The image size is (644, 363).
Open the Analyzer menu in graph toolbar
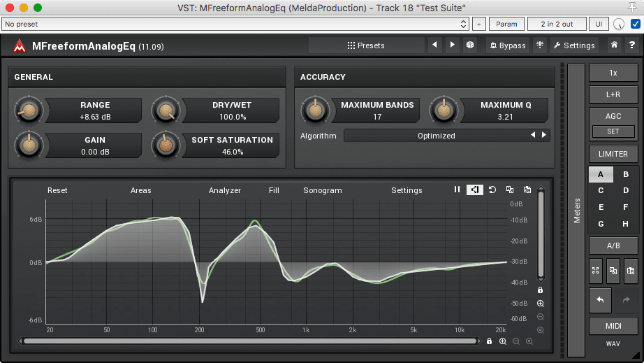[224, 190]
